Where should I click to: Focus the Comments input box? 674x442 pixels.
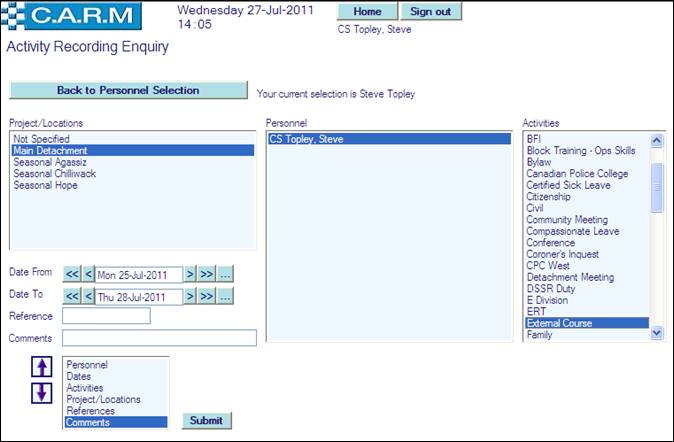(159, 338)
